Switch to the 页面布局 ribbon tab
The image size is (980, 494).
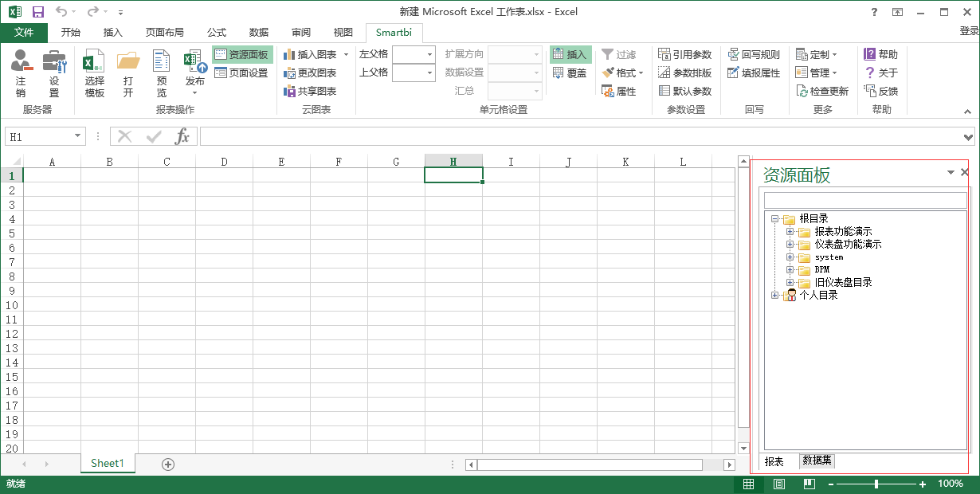[165, 32]
